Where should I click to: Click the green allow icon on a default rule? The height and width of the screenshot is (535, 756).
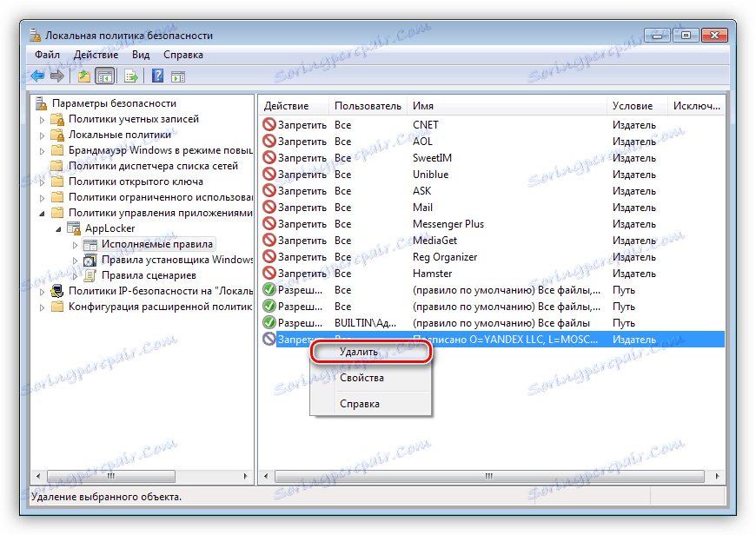[x=269, y=289]
